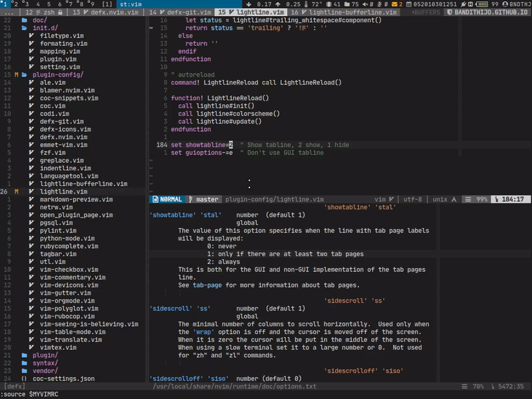Screen dimensions: 532x399
Task: Click the JSON braces icon for coc-settings.json
Action: point(24,378)
